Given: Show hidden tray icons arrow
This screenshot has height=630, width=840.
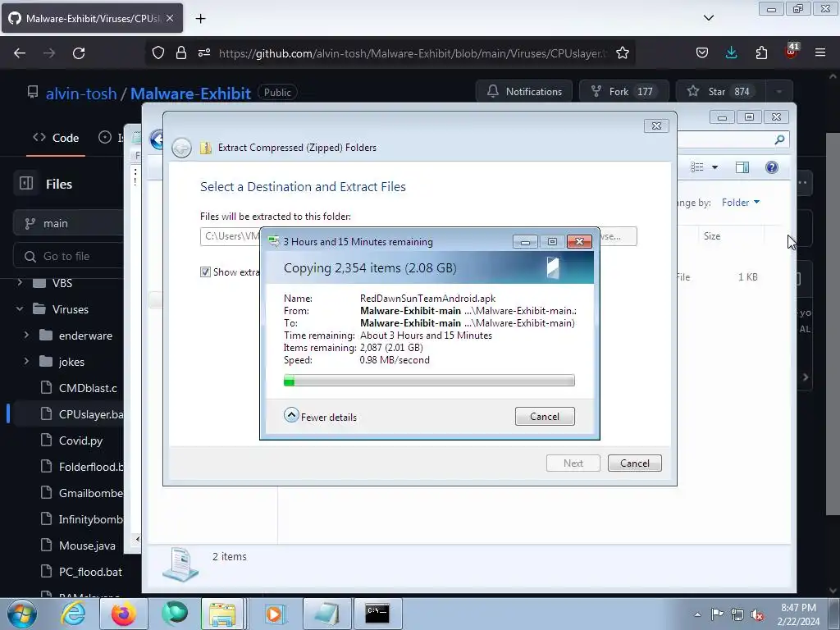Looking at the screenshot, I should [x=697, y=614].
